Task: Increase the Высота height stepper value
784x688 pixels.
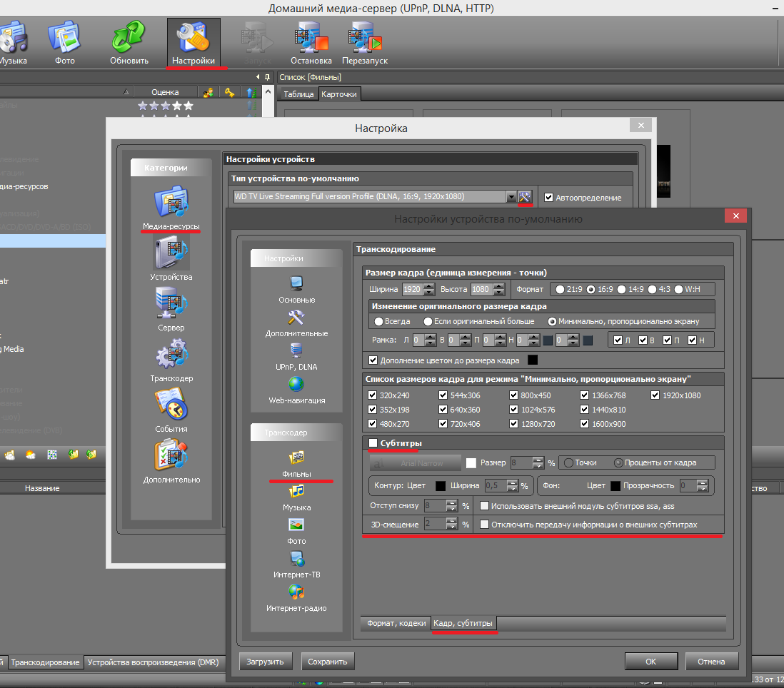Action: coord(498,286)
